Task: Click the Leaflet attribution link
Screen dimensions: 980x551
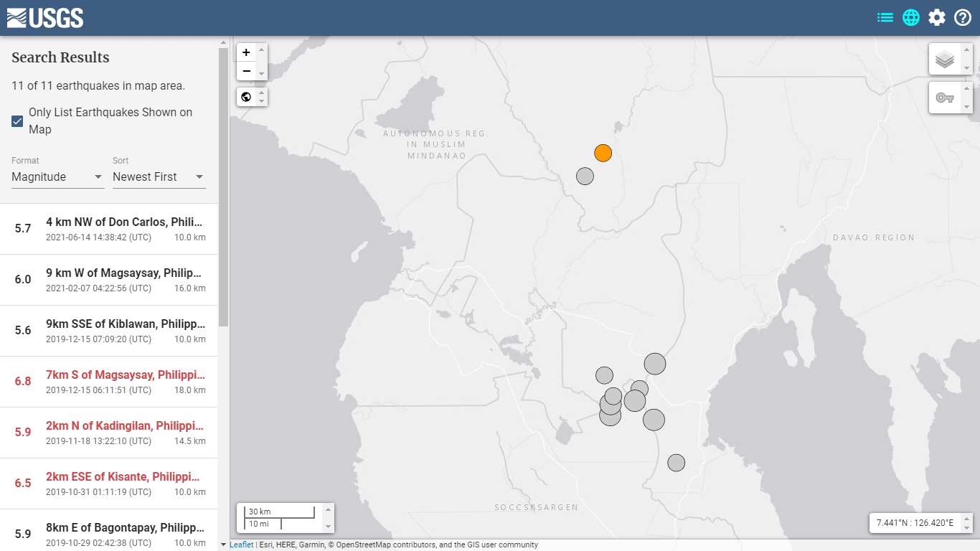Action: [x=242, y=545]
